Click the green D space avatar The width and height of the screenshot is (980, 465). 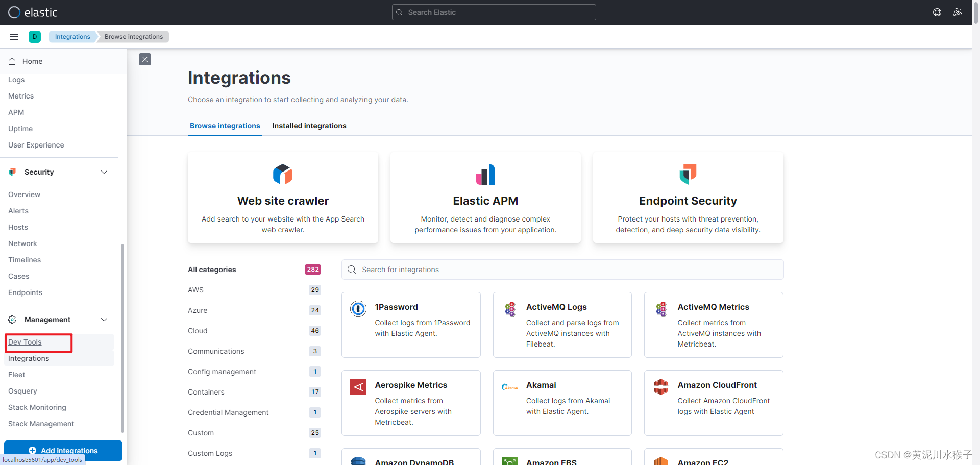tap(35, 37)
